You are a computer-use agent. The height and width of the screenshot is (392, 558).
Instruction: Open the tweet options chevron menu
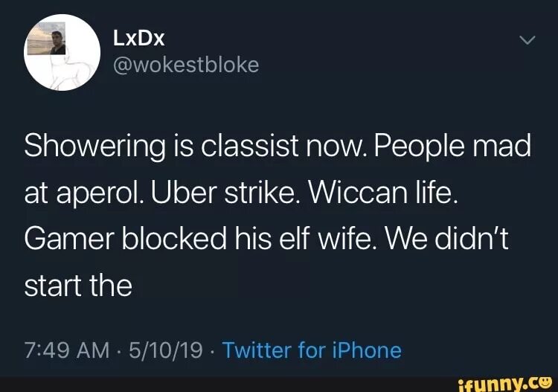coord(527,40)
